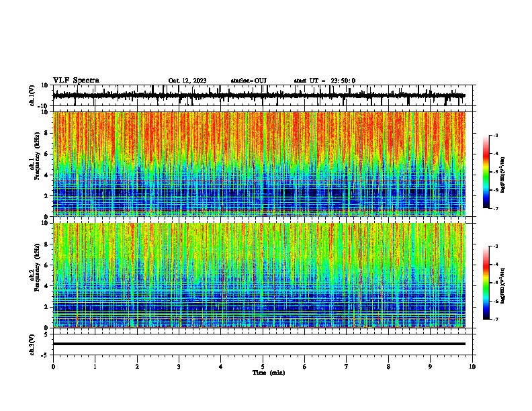Click the ch.2 frequency axis "6" tick label
This screenshot has width=532, height=411.
(46, 265)
